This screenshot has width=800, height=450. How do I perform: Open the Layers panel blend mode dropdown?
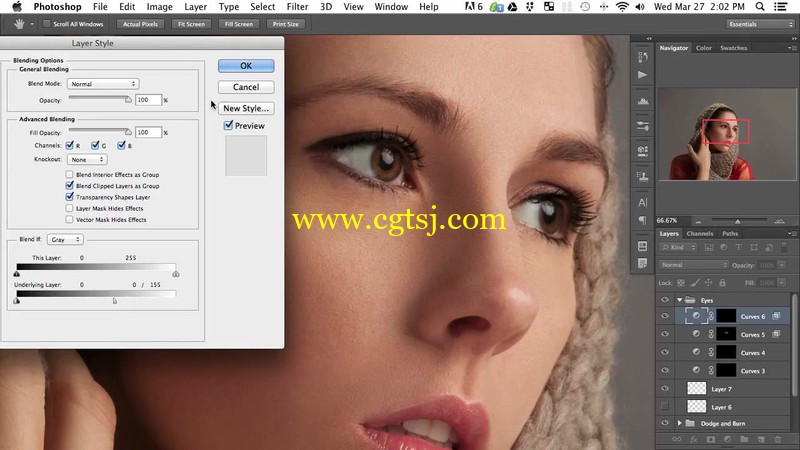[694, 265]
